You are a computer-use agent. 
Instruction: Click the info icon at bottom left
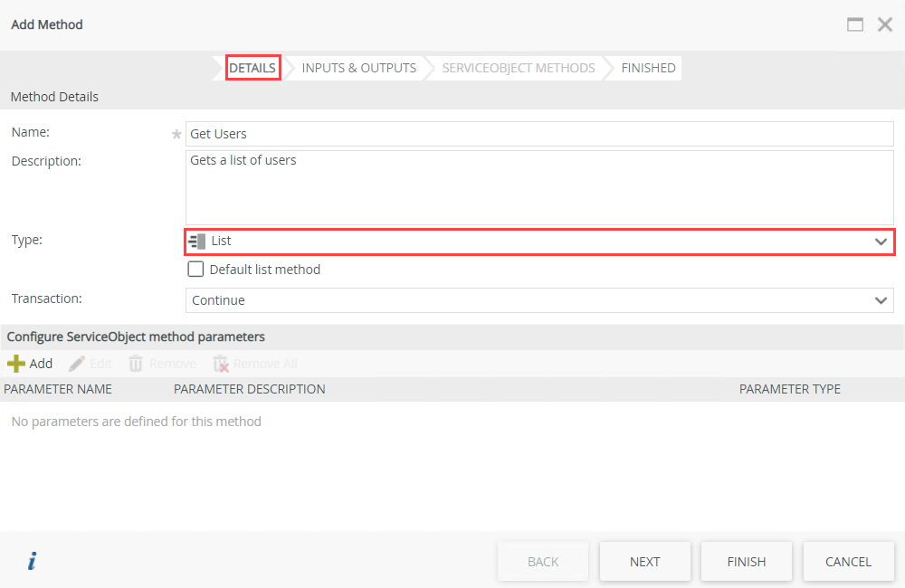(31, 561)
